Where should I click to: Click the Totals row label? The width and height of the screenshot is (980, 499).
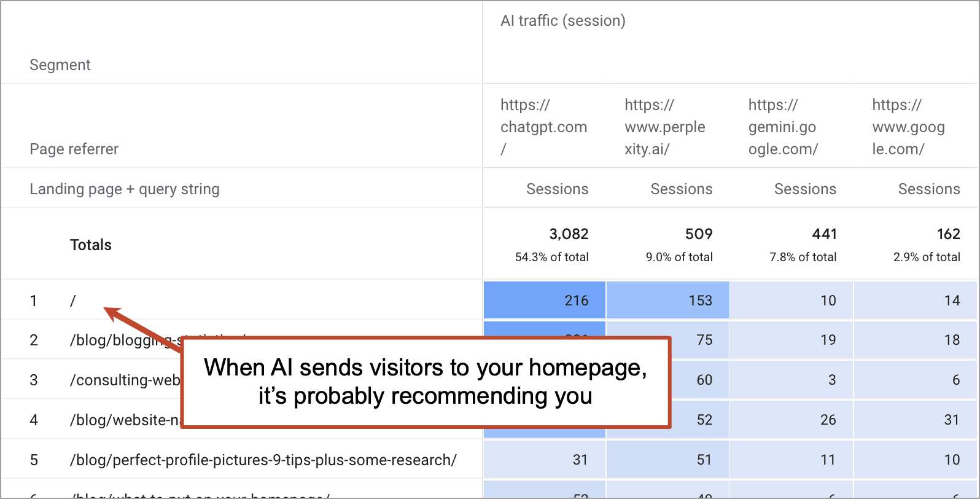pos(90,244)
